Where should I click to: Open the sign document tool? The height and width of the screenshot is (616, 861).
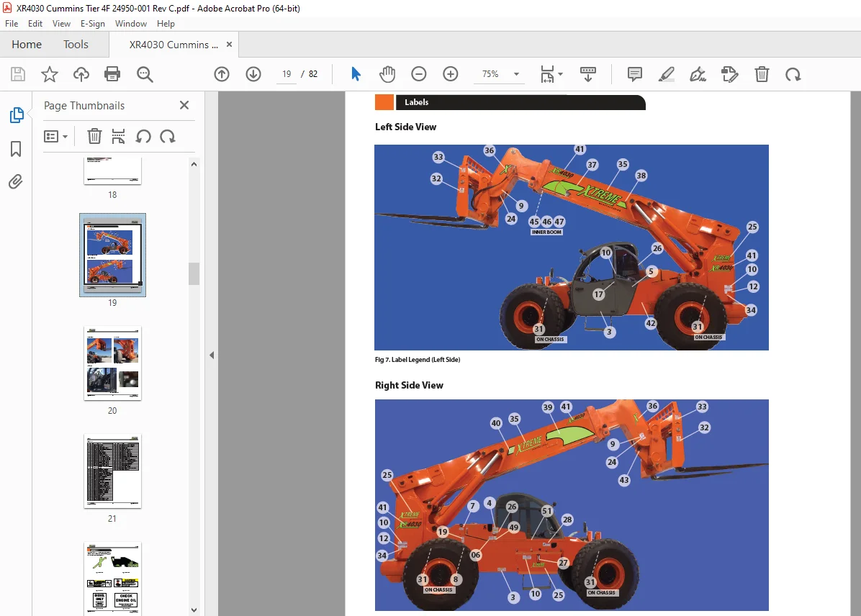pyautogui.click(x=698, y=74)
